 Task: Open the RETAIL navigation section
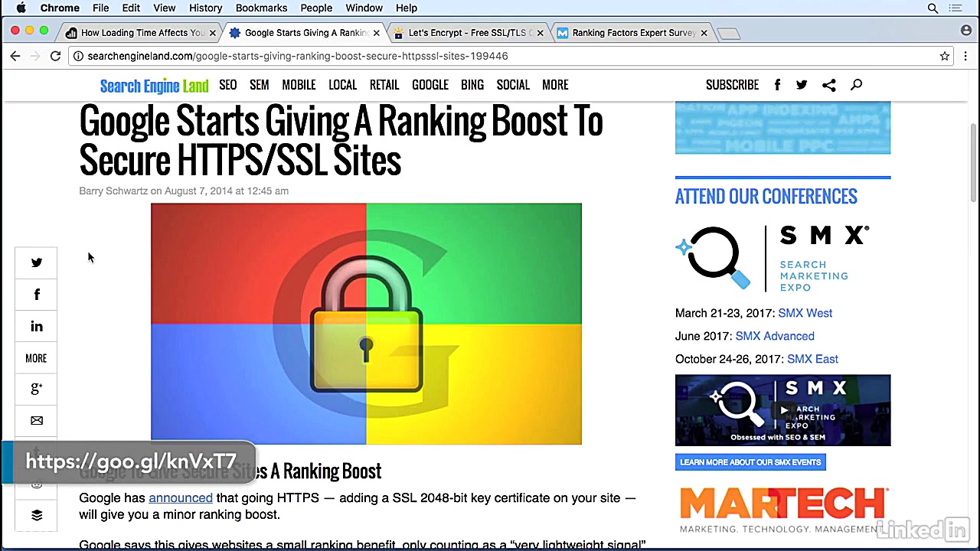tap(384, 85)
